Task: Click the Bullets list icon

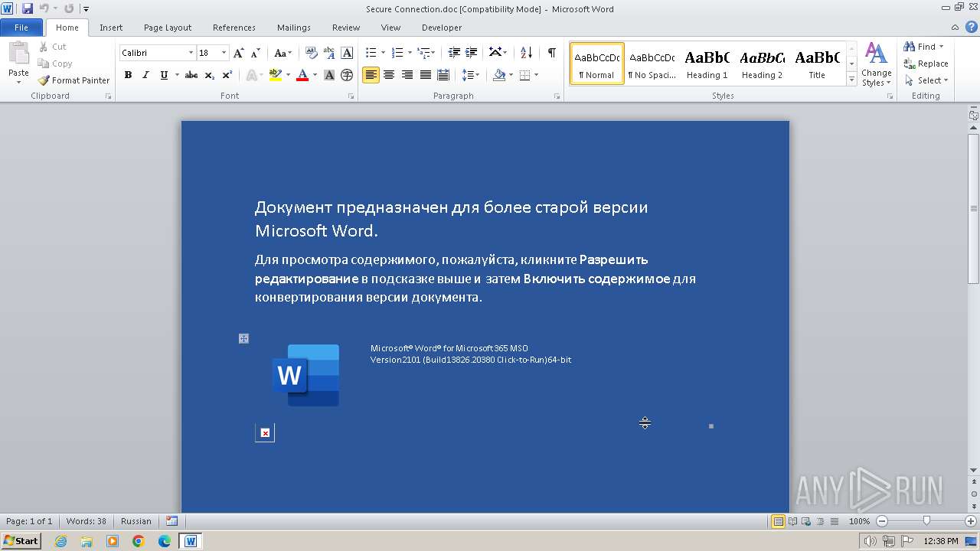Action: [371, 53]
